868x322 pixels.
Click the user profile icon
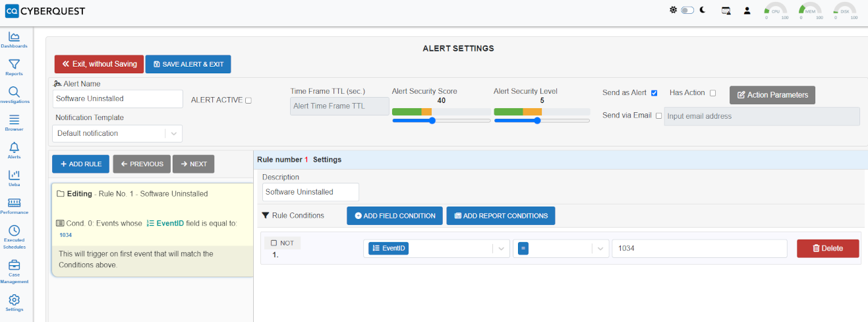(x=747, y=11)
